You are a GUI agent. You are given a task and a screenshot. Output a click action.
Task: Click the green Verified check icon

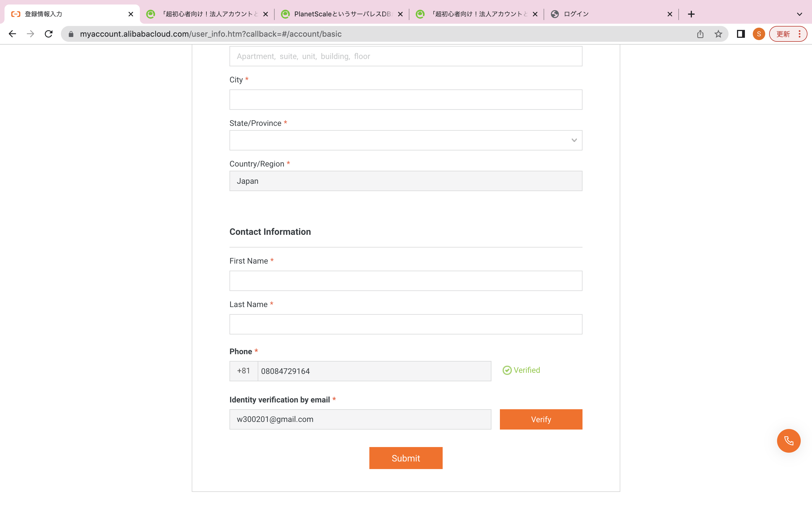point(507,370)
